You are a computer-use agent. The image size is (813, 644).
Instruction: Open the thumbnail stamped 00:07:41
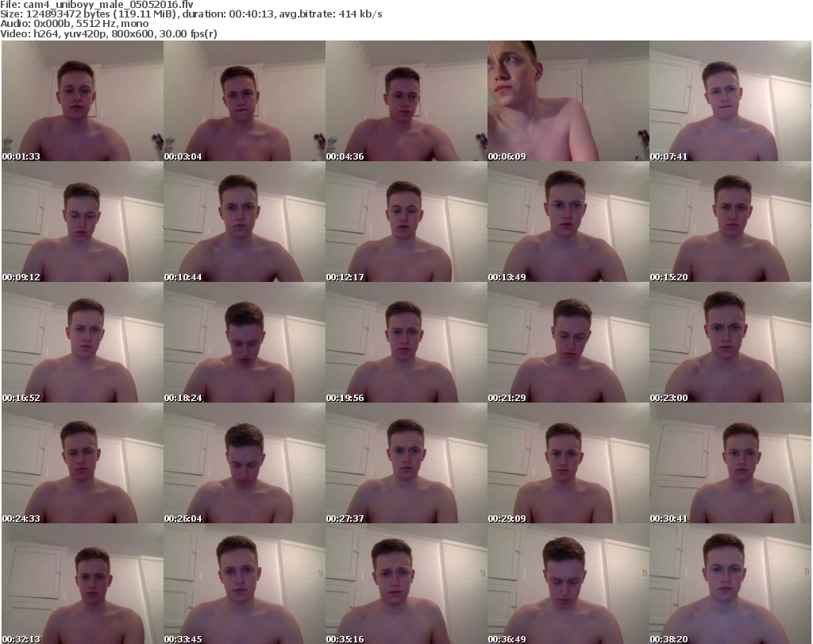coord(730,101)
